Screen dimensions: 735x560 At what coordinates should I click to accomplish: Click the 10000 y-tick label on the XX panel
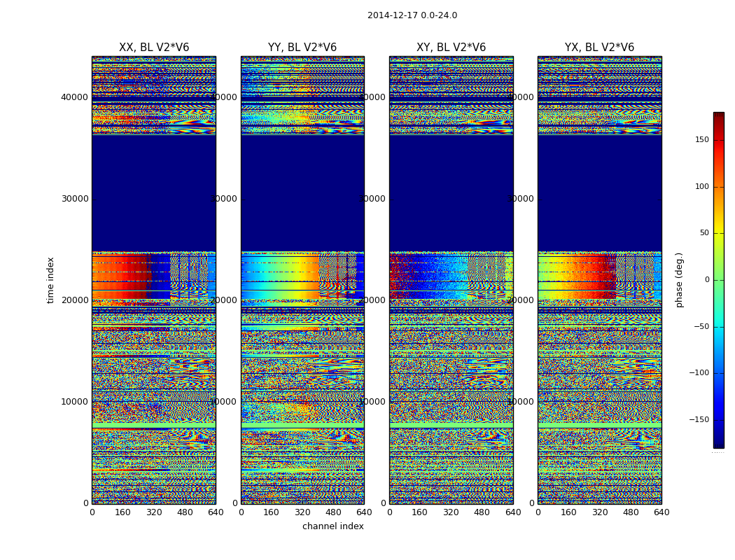74,402
